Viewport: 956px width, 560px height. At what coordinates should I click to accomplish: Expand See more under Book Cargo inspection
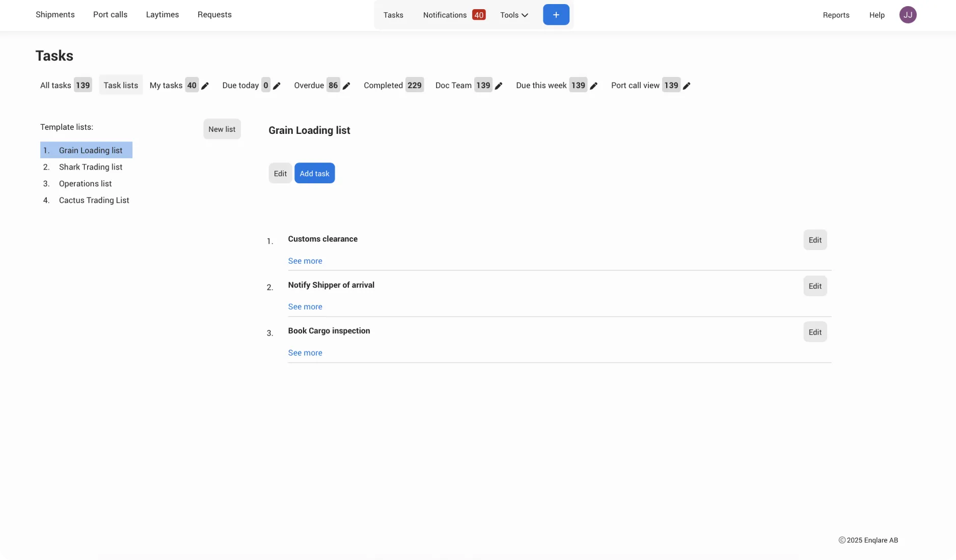(305, 353)
